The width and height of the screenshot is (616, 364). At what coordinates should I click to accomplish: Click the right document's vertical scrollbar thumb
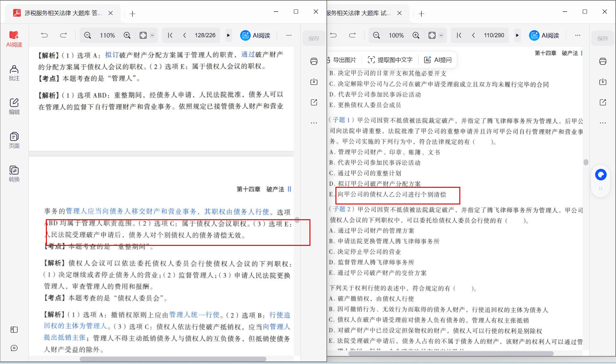pos(586,162)
